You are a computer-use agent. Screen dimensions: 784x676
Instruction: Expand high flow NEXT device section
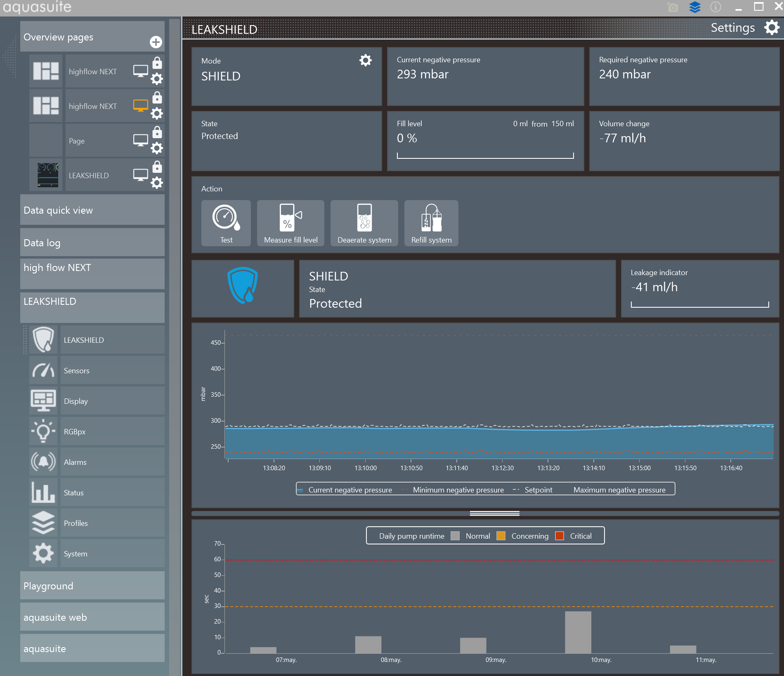(x=92, y=273)
